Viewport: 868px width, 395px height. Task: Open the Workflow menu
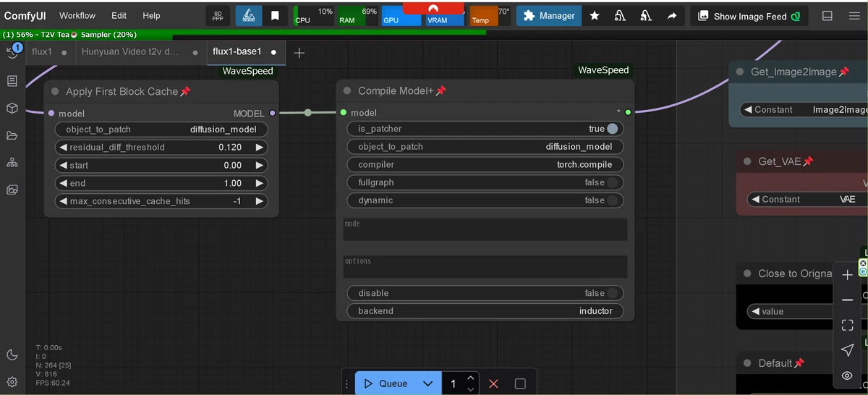(x=77, y=15)
